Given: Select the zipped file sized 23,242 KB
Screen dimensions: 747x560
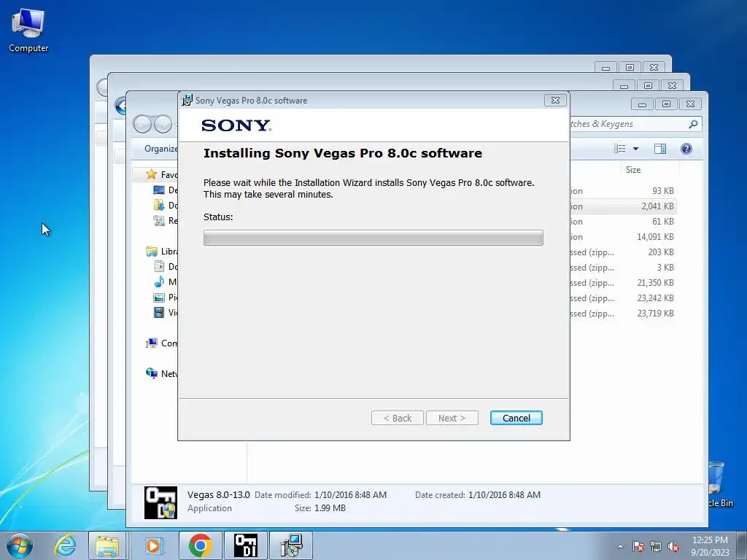Looking at the screenshot, I should [x=622, y=297].
